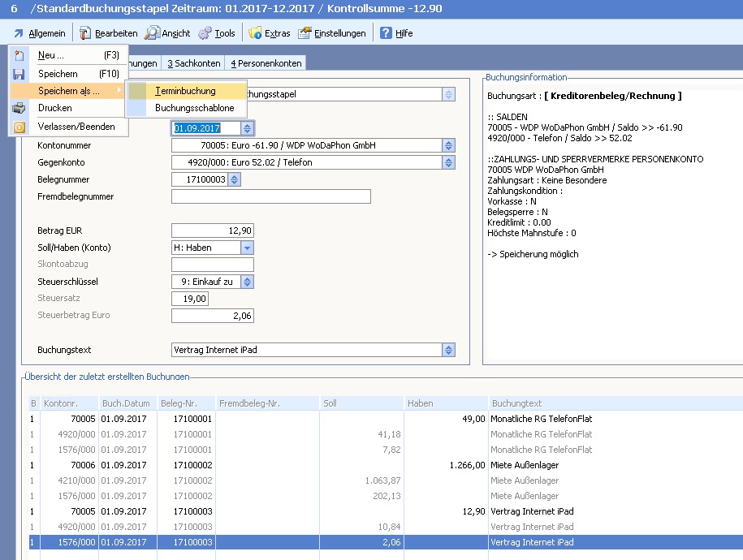The image size is (743, 560).
Task: Switch to the 3 Sachkonten tab
Action: click(x=193, y=63)
